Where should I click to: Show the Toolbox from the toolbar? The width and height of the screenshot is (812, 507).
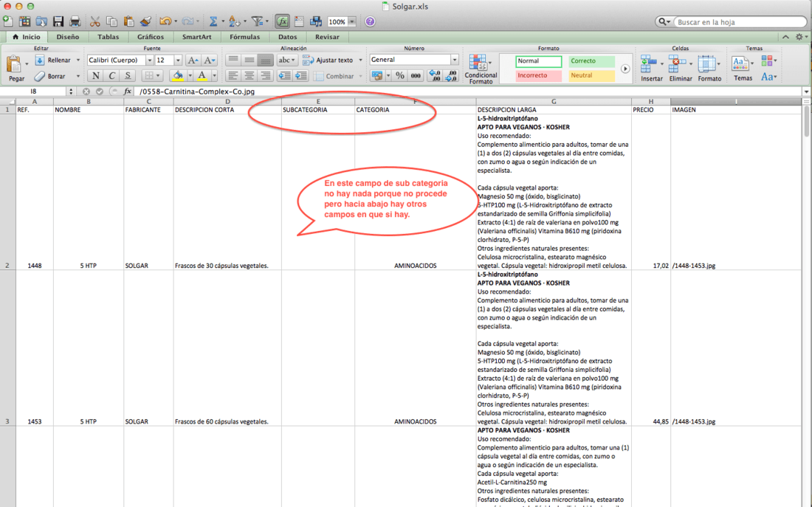pos(299,21)
